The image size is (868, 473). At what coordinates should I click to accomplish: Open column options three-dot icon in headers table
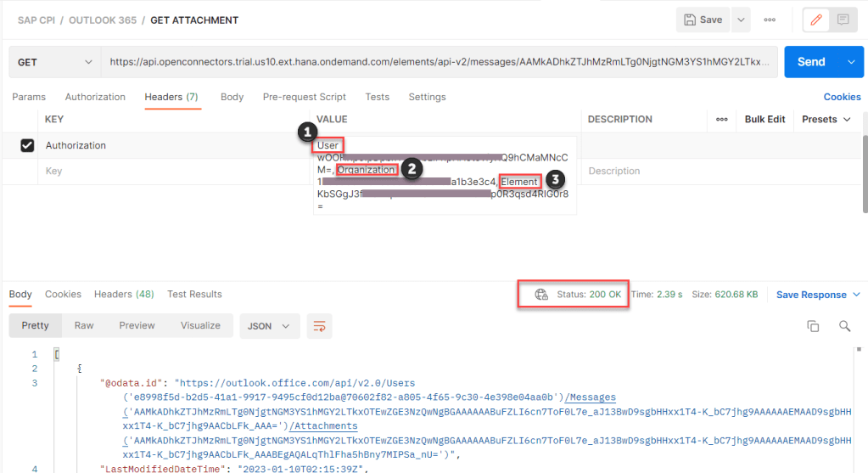(x=722, y=120)
